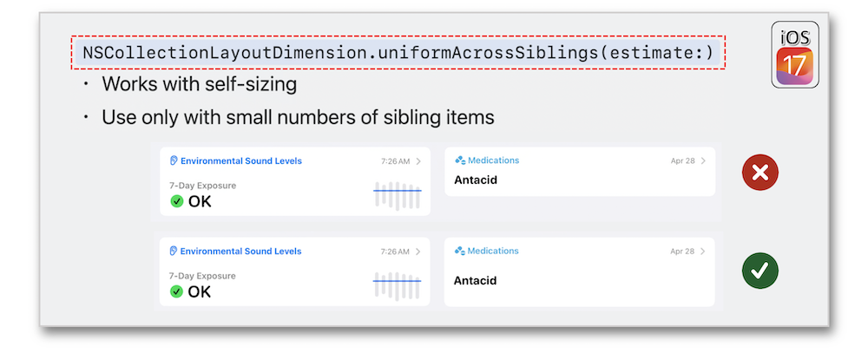Open chevron beside Apr 28 in top card
Screen dimensions: 868x353
point(703,161)
